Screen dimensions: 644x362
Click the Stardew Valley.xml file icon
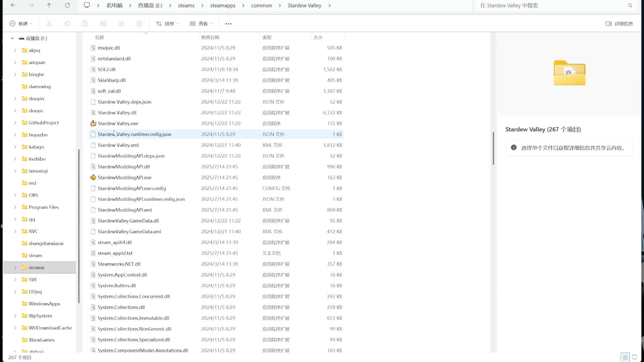93,145
